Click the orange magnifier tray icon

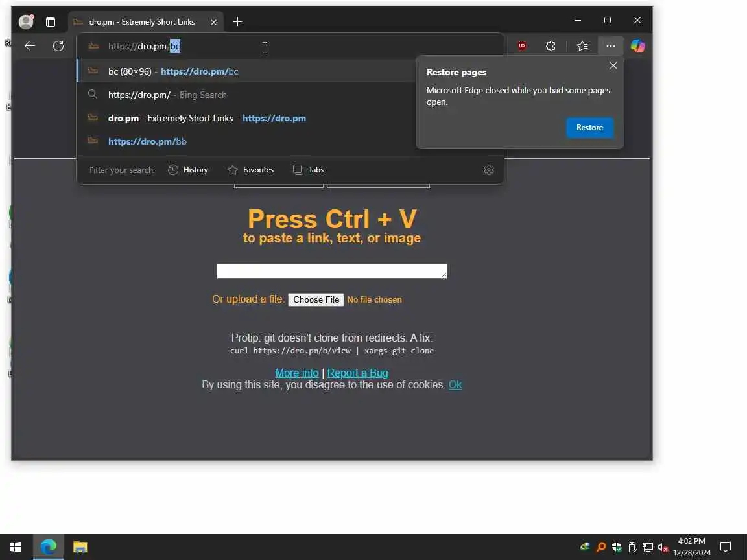601,547
